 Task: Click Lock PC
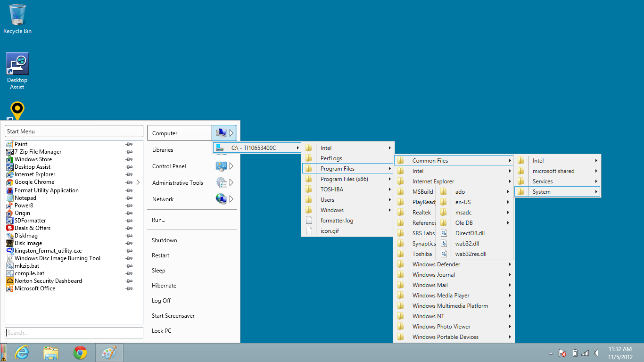click(x=160, y=330)
